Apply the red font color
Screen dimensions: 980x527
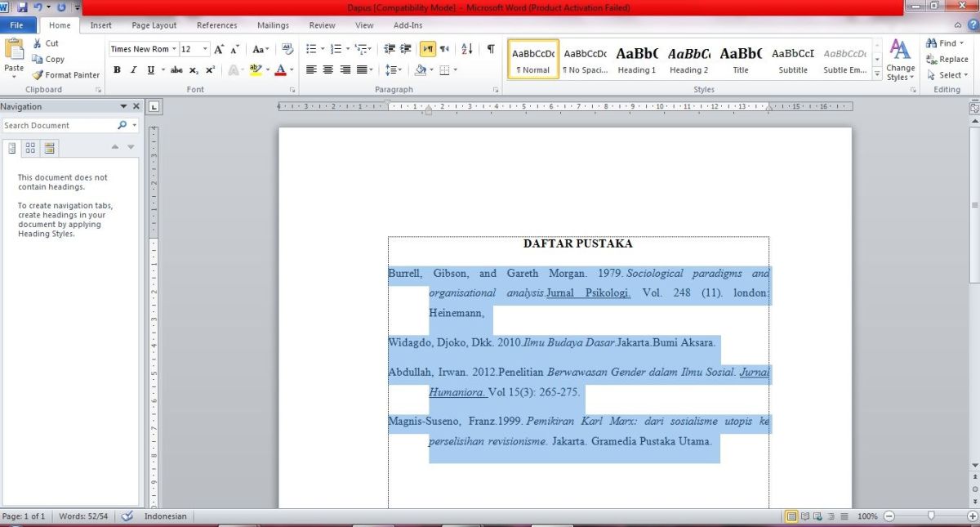(x=281, y=70)
